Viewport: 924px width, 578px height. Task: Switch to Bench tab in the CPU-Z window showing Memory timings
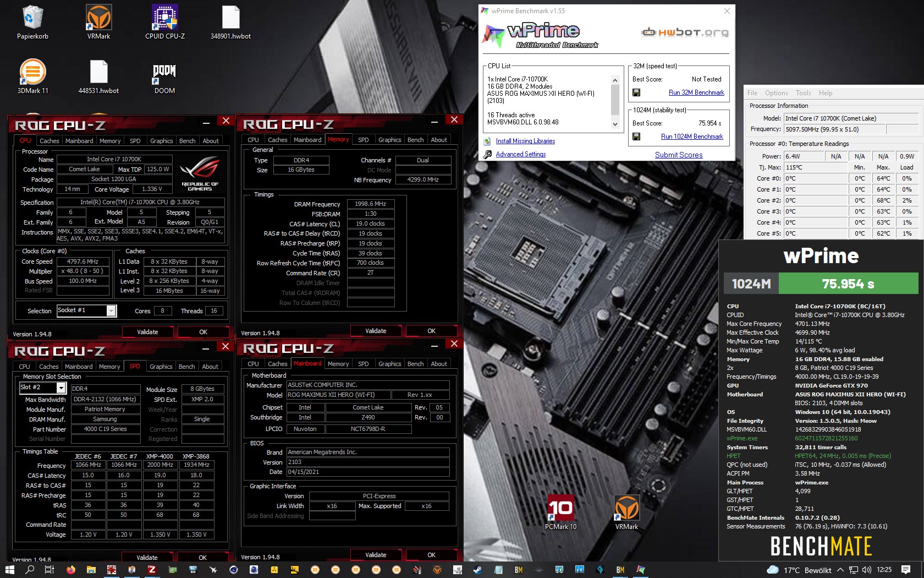point(415,140)
